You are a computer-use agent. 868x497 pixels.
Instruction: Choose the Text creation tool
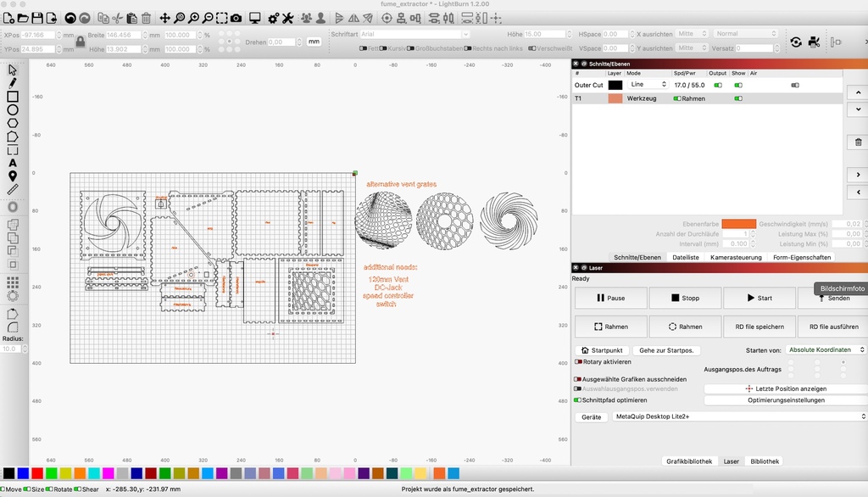[x=13, y=163]
